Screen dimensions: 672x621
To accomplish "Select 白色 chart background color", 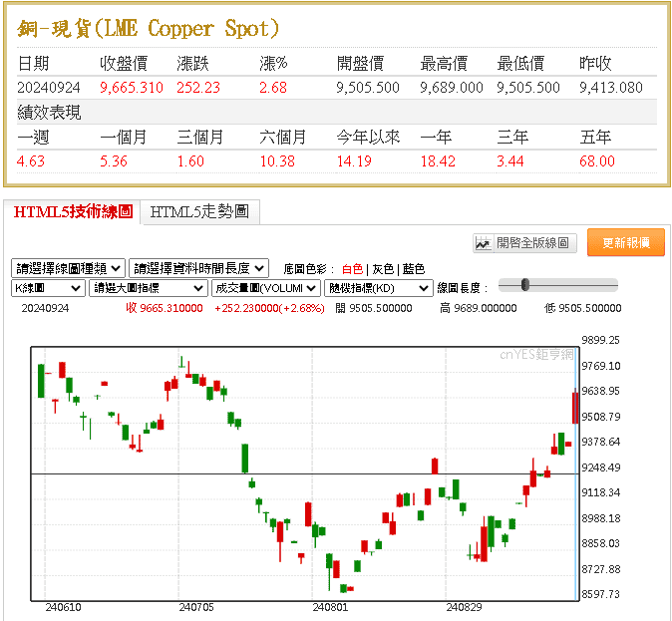I will point(352,269).
